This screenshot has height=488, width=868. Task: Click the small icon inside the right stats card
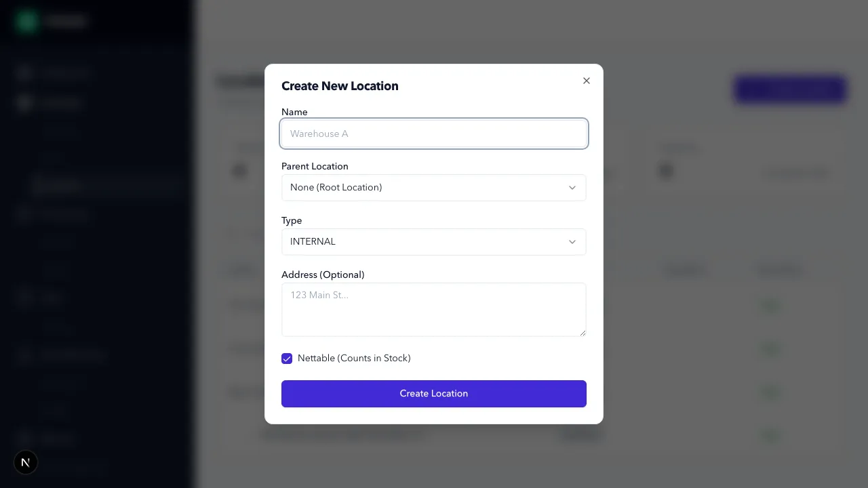(x=665, y=171)
